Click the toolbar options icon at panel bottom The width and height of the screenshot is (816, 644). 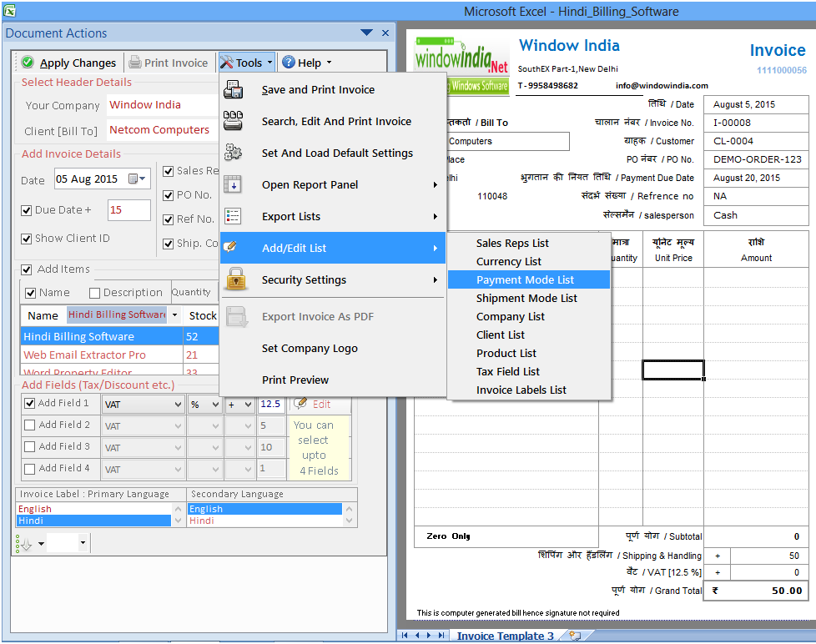pos(23,544)
